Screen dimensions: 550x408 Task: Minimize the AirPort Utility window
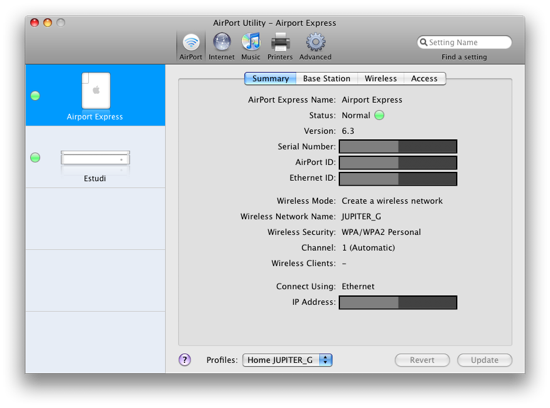tap(48, 23)
